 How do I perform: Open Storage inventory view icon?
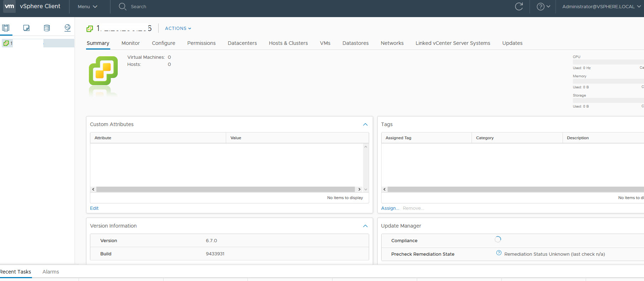[x=47, y=28]
